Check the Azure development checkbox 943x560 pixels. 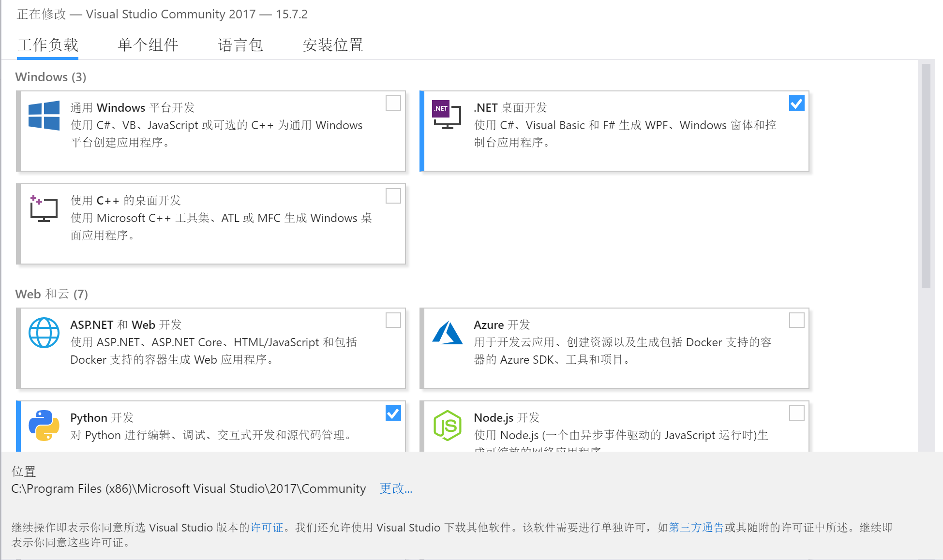point(796,320)
